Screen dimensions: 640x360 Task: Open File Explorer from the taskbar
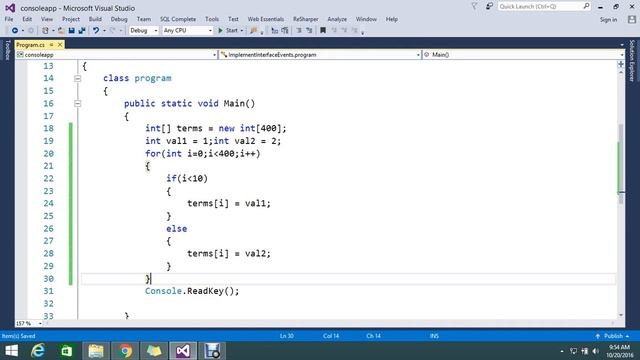tap(96, 351)
